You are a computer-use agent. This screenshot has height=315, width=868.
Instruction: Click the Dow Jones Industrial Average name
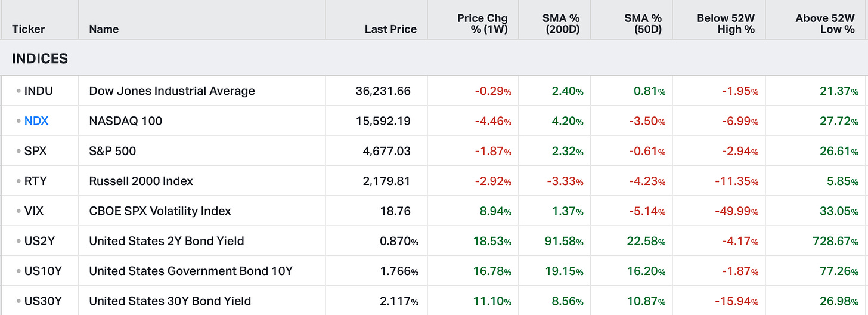click(x=172, y=91)
